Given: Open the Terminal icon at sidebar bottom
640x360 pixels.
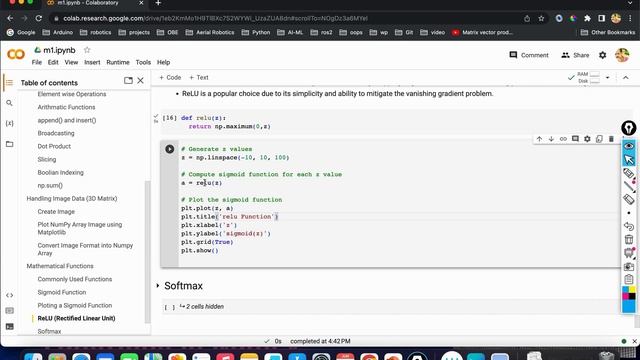Looking at the screenshot, I should pyautogui.click(x=9, y=327).
